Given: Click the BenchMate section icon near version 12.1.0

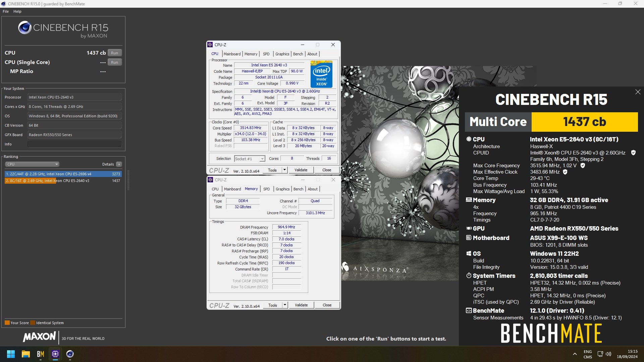Looking at the screenshot, I should [469, 310].
